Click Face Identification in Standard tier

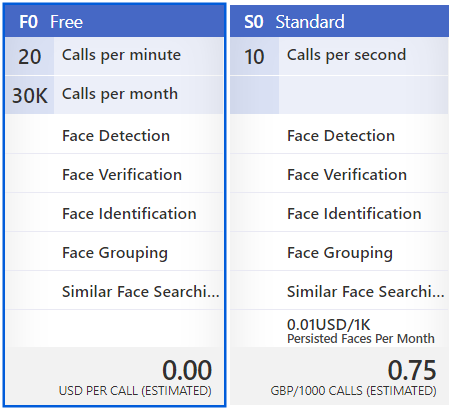354,214
